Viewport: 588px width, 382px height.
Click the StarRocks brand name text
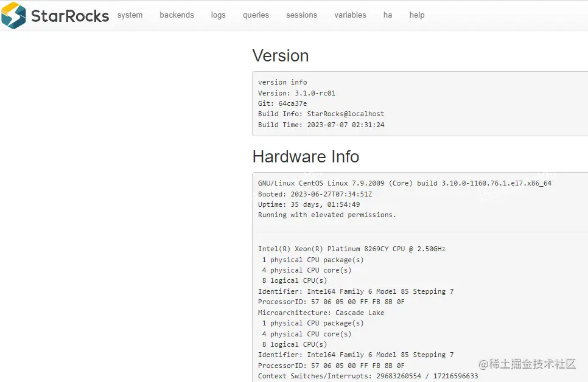(x=70, y=16)
